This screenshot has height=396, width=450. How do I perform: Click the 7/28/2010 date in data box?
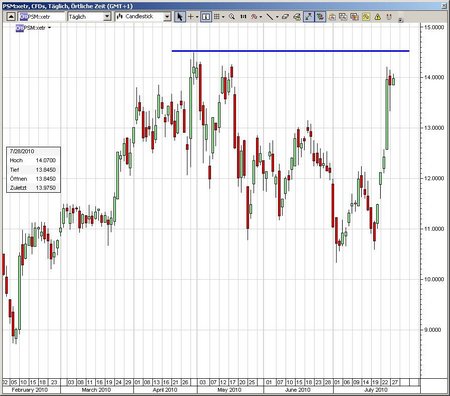[x=22, y=151]
